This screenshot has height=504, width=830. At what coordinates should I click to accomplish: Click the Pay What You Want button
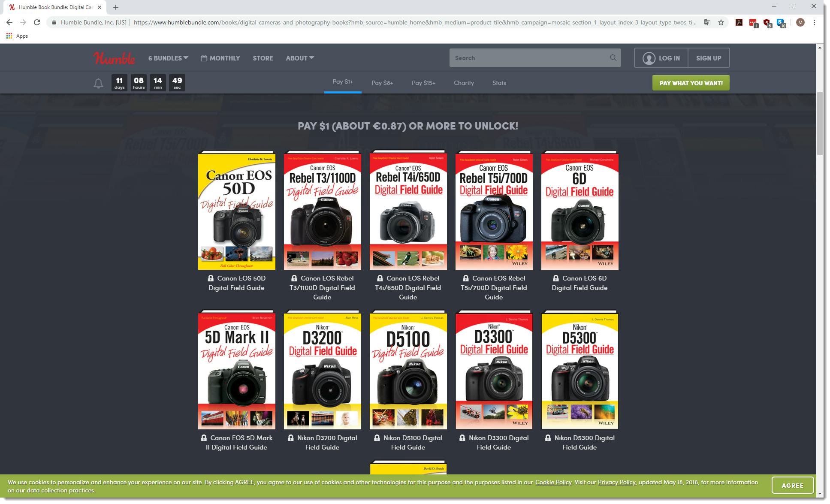coord(691,83)
